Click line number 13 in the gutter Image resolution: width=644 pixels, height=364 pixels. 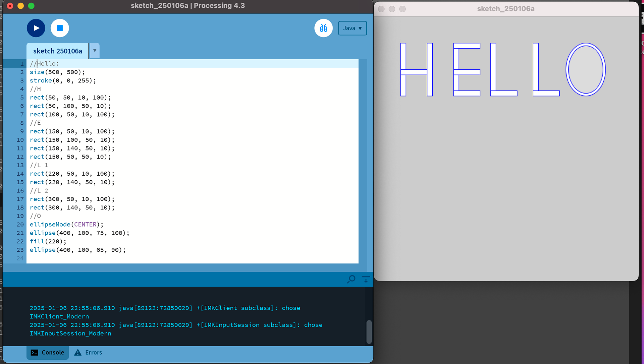pos(20,165)
